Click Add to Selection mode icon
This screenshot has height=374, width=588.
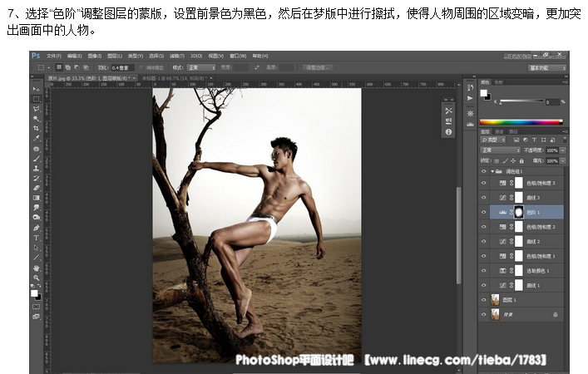click(68, 67)
